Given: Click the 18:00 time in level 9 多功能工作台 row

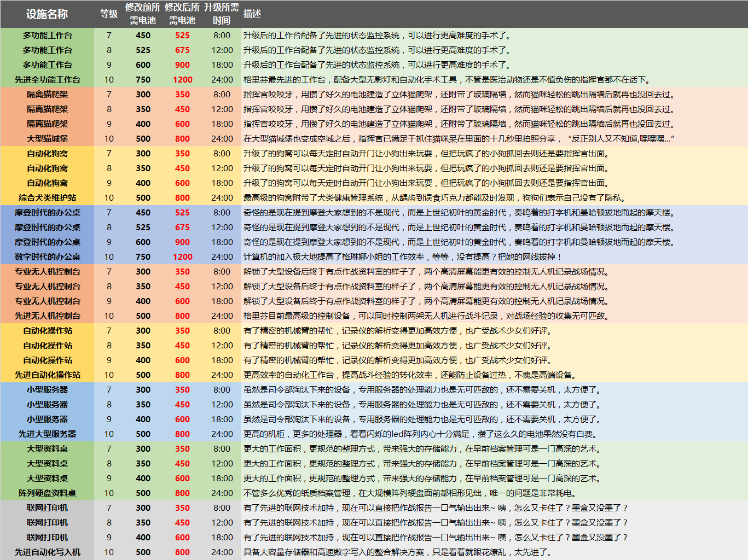Looking at the screenshot, I should point(222,65).
